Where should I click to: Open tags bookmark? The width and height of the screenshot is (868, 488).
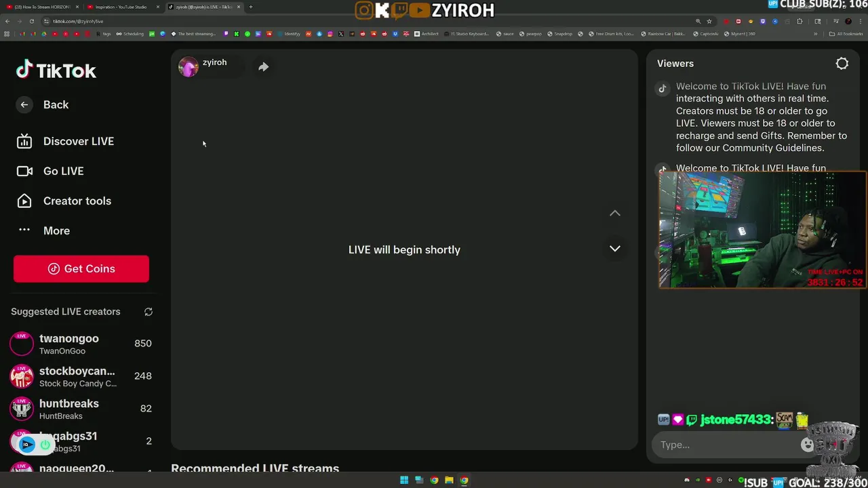pyautogui.click(x=104, y=34)
